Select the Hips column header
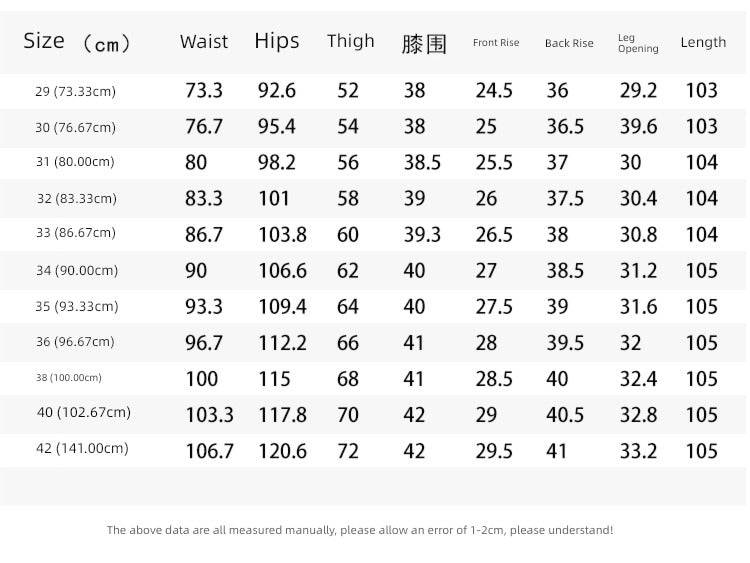 pos(277,41)
